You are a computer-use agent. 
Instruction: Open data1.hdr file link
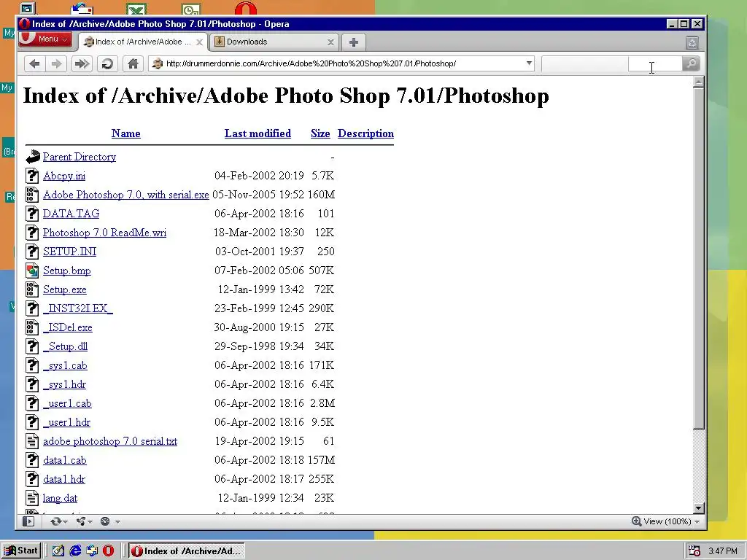[x=64, y=479]
